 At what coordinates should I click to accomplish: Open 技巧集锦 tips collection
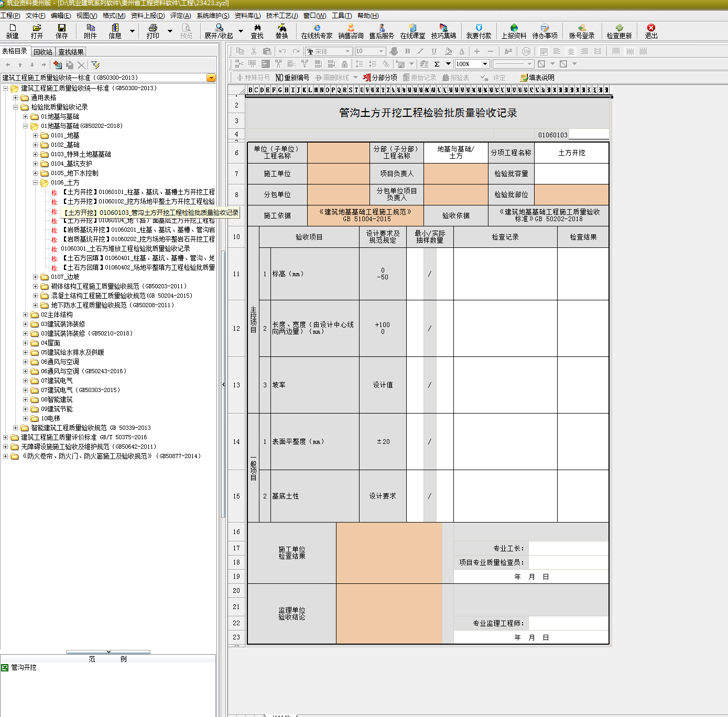tap(443, 31)
